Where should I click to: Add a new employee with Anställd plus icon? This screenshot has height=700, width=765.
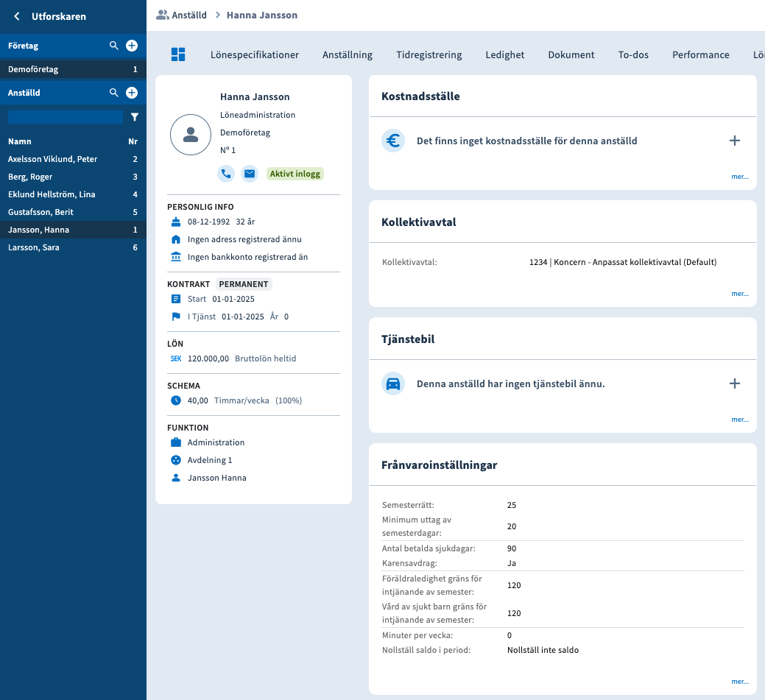(132, 93)
